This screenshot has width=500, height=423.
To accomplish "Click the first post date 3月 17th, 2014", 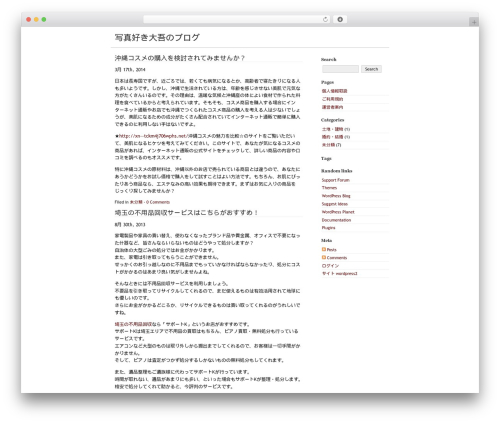I will click(130, 70).
